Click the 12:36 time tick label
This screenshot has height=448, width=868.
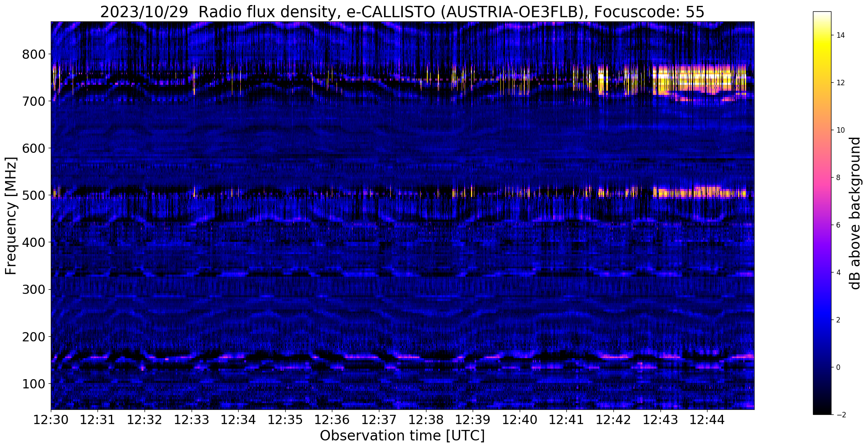coord(332,419)
